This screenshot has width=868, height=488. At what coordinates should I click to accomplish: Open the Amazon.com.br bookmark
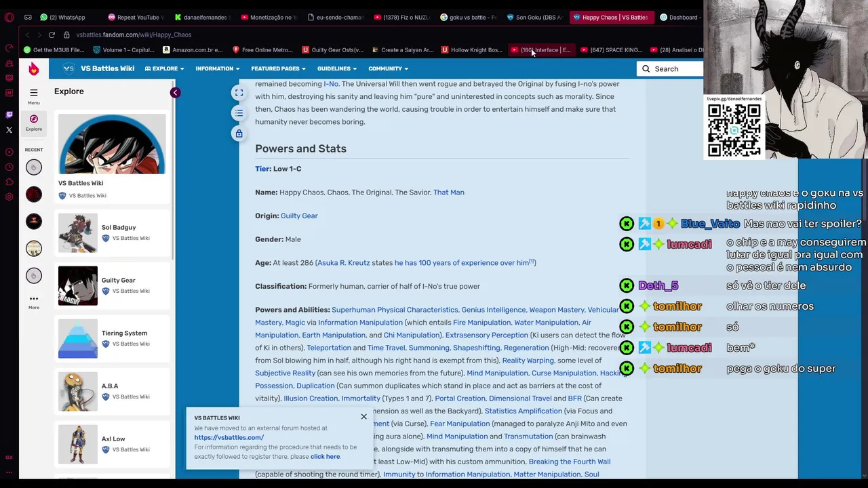click(193, 49)
